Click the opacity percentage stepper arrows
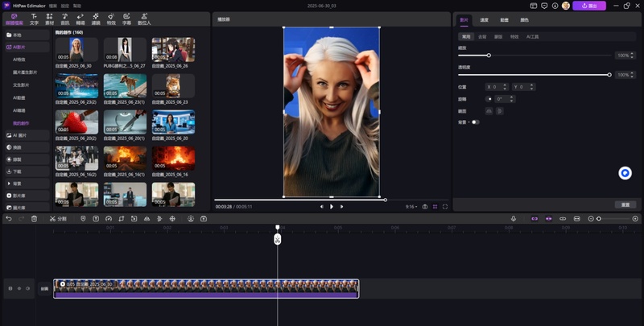Screen dimensions: 644x326 pos(634,75)
